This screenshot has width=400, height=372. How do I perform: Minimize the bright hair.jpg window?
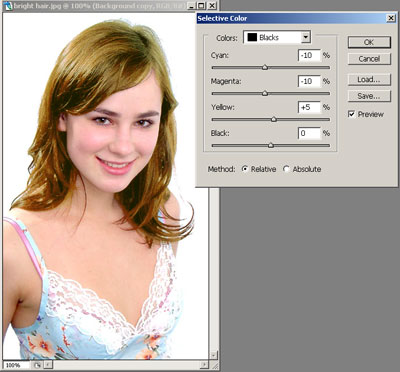point(190,6)
